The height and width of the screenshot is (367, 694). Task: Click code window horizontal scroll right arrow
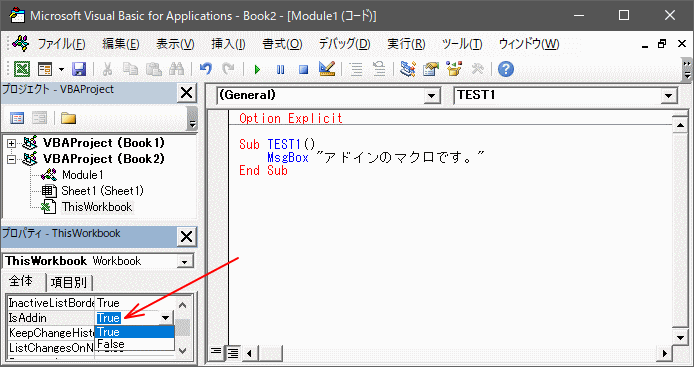tap(664, 353)
